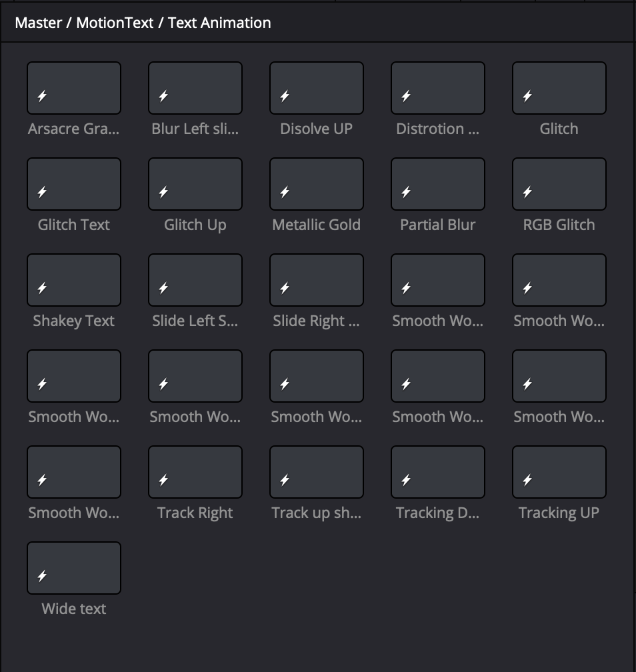Choose the Wide text preset
Image resolution: width=636 pixels, height=672 pixels.
pos(74,568)
